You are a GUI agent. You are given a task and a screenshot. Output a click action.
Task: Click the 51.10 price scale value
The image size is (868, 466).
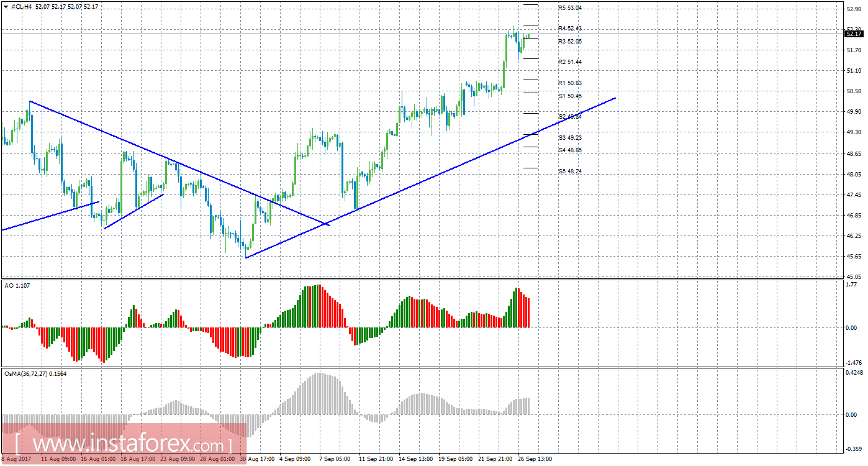point(854,71)
